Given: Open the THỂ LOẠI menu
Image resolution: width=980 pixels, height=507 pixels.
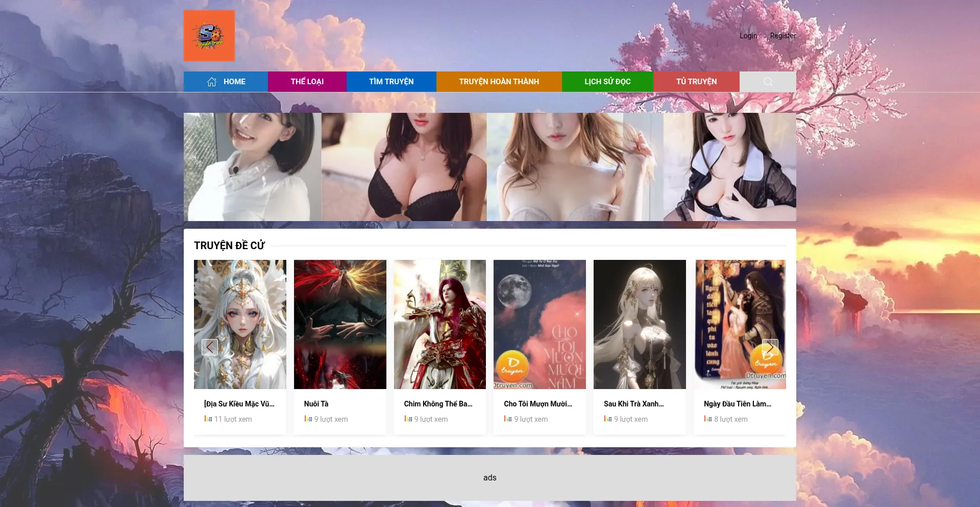Looking at the screenshot, I should click(307, 82).
